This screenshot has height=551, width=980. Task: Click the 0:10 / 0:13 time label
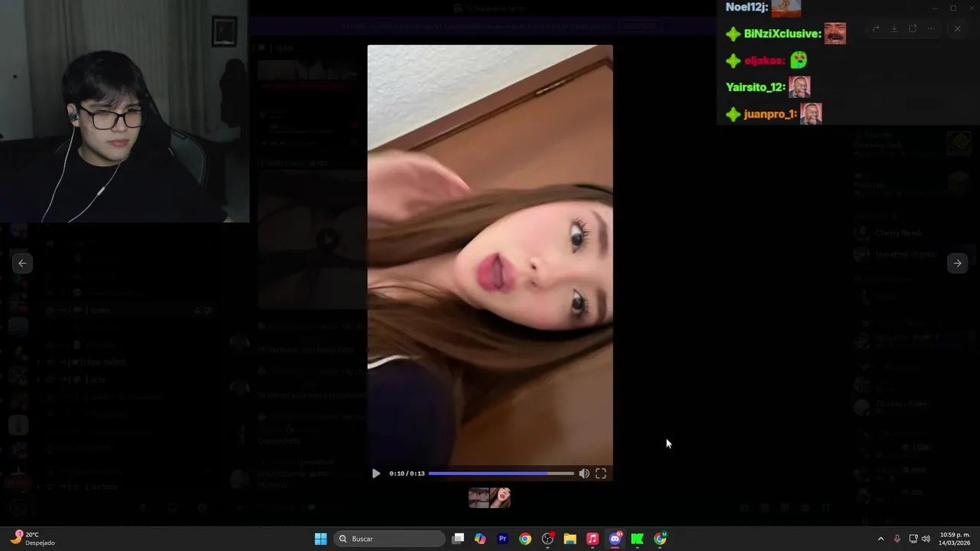pyautogui.click(x=407, y=474)
